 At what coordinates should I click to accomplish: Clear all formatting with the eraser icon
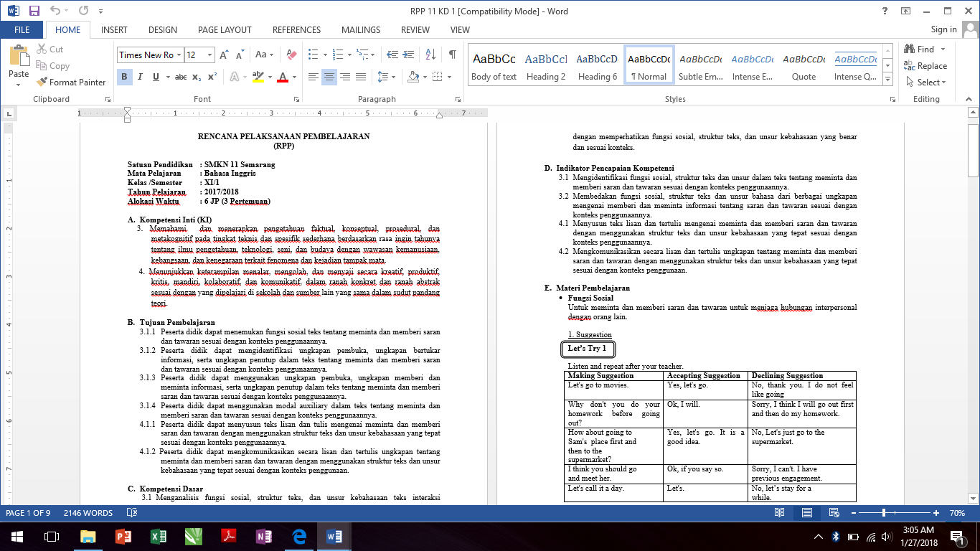(291, 55)
